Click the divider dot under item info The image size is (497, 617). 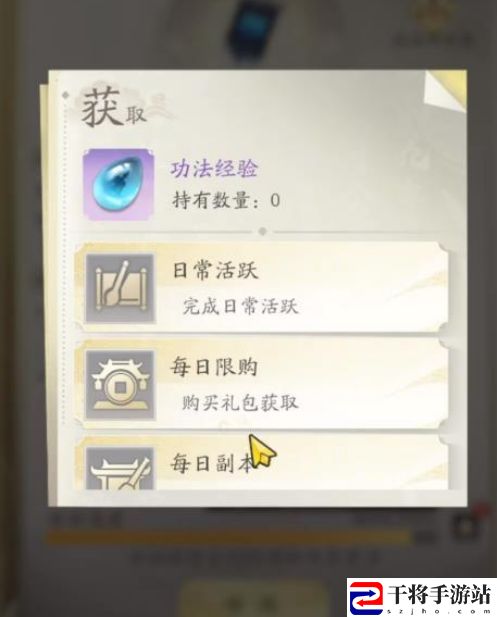(x=262, y=231)
